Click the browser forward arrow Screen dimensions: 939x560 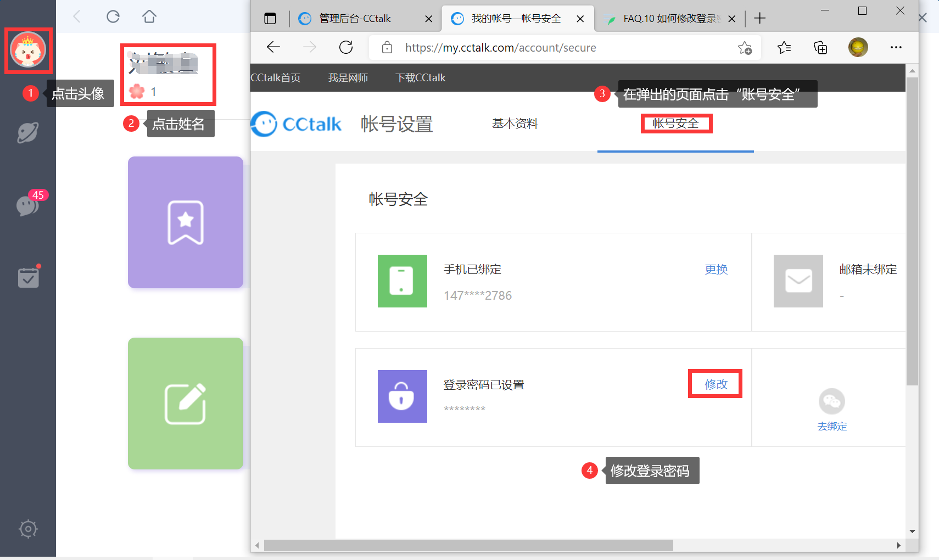coord(310,48)
